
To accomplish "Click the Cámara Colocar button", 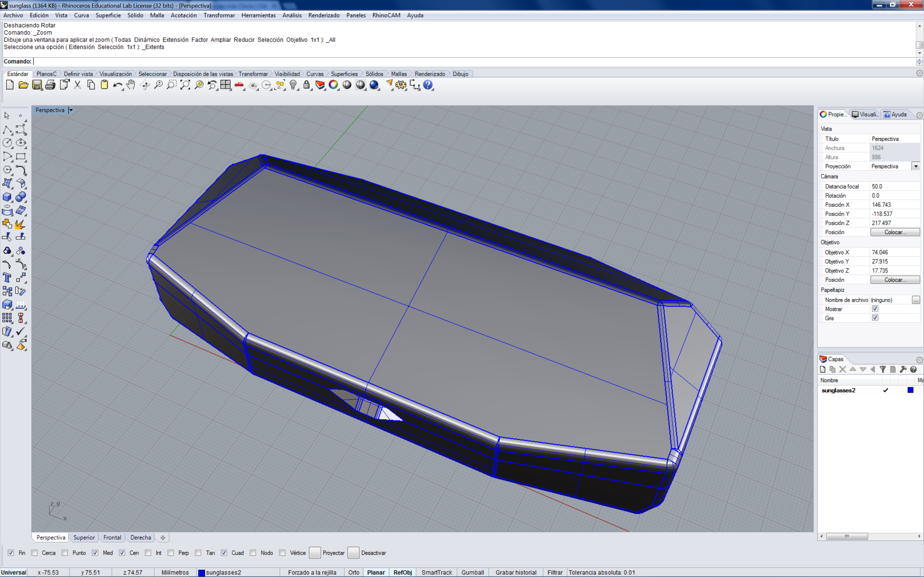I will 895,232.
